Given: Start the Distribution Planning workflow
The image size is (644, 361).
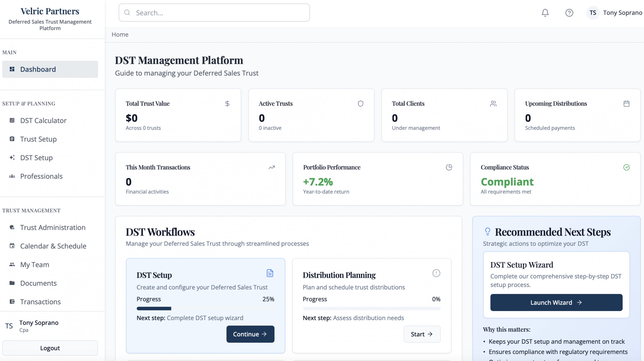Looking at the screenshot, I should coord(422,334).
